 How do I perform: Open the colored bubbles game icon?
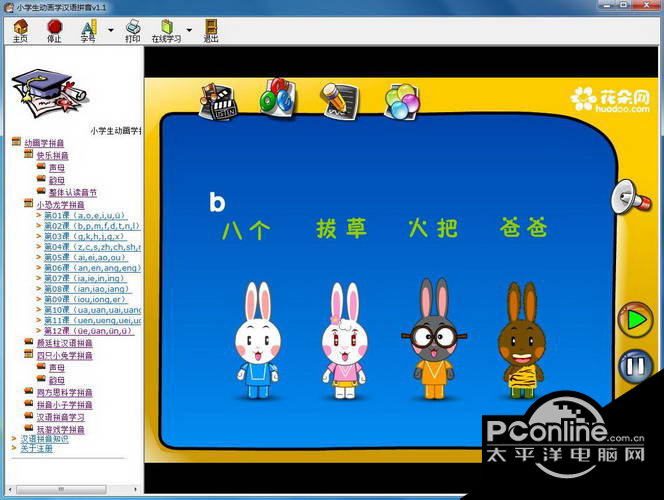[401, 101]
